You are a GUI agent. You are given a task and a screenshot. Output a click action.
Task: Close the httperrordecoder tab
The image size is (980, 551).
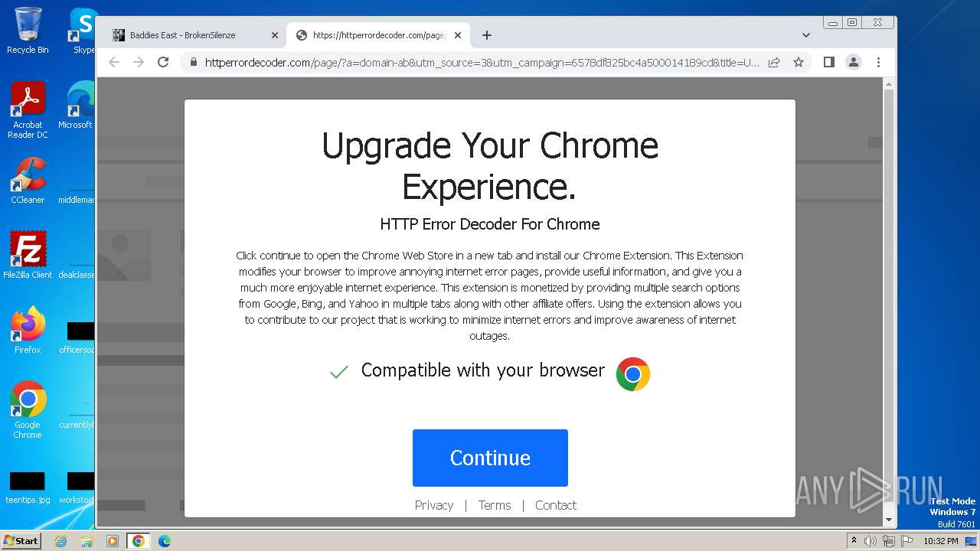click(x=458, y=35)
